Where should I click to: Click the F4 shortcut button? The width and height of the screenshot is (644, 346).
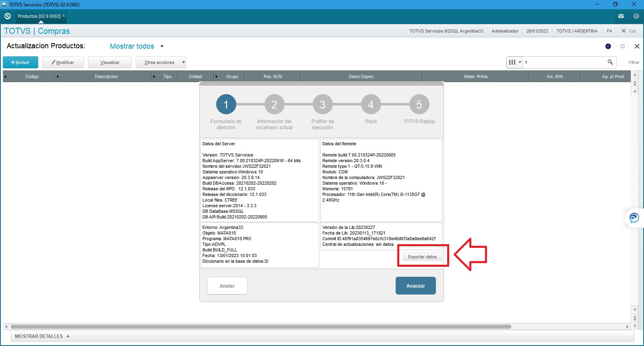tap(609, 31)
